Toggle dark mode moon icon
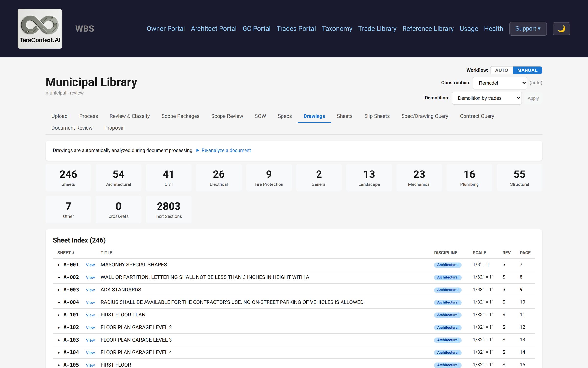This screenshot has height=368, width=588. 561,29
